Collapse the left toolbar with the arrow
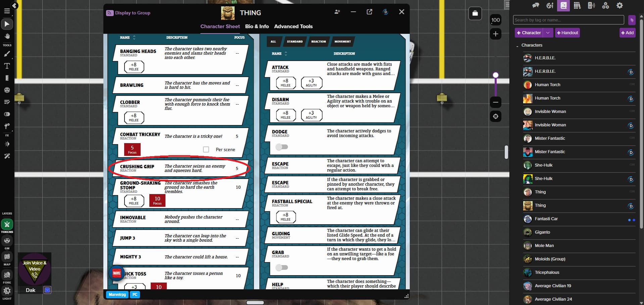644x305 pixels. click(14, 6)
